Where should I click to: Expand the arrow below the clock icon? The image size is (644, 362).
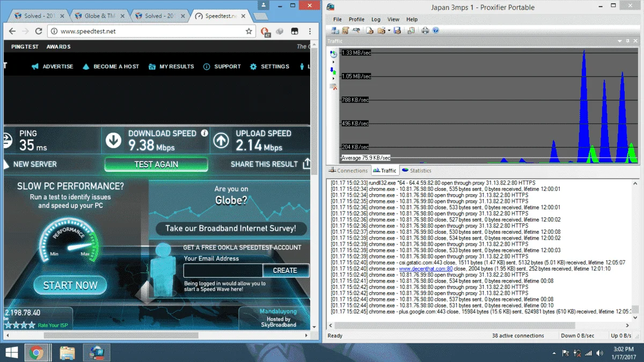tap(333, 62)
